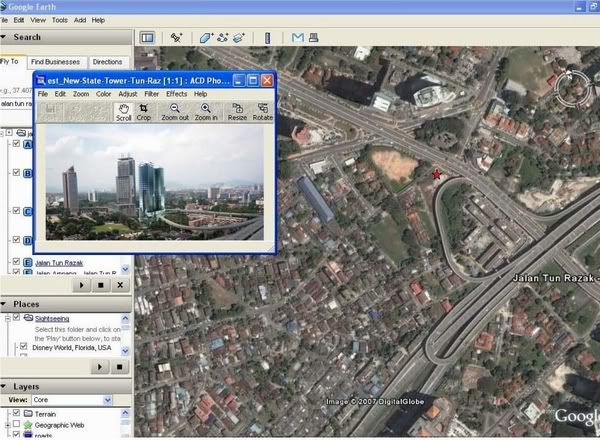Expand the Geographic Web layer tree
Image resolution: width=600 pixels, height=440 pixels.
[x=5, y=424]
